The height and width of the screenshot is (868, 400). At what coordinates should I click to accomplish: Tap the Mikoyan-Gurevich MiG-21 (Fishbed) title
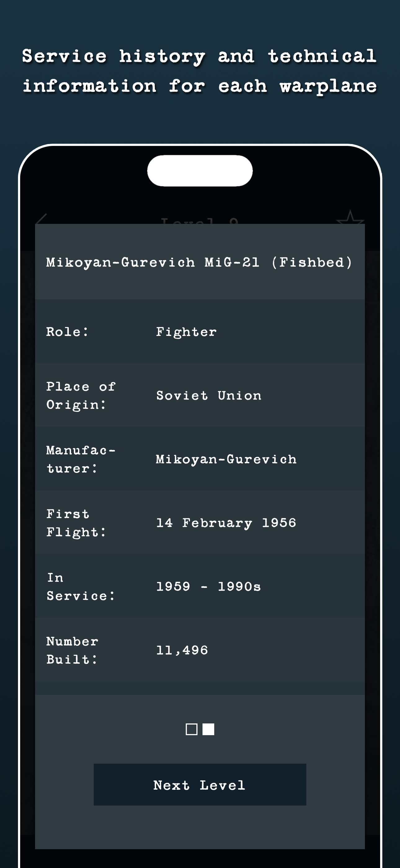[x=199, y=262]
